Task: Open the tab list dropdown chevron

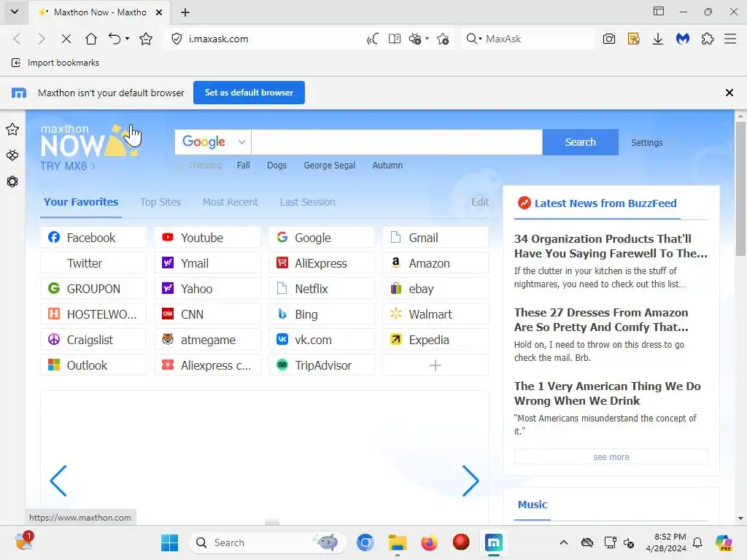Action: click(15, 12)
